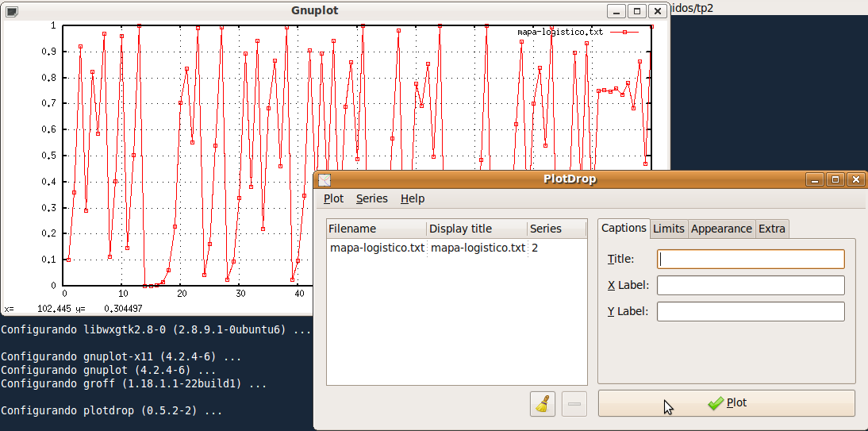Maximize the Gnuplot window
Image resolution: width=868 pixels, height=431 pixels.
pyautogui.click(x=636, y=11)
